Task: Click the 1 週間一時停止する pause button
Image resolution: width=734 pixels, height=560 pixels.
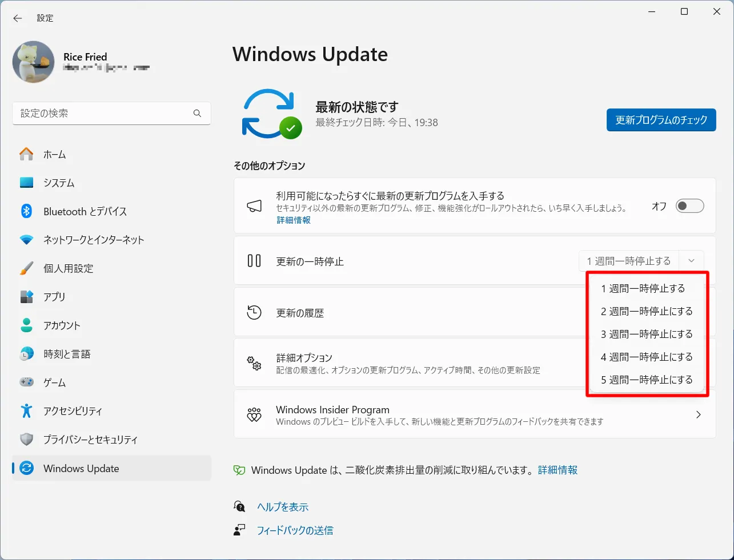Action: coord(629,261)
